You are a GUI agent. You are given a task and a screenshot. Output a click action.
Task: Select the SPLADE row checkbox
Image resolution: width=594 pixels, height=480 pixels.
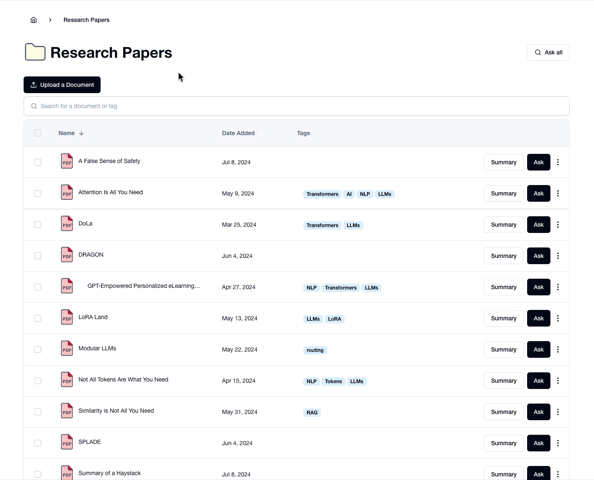[38, 443]
